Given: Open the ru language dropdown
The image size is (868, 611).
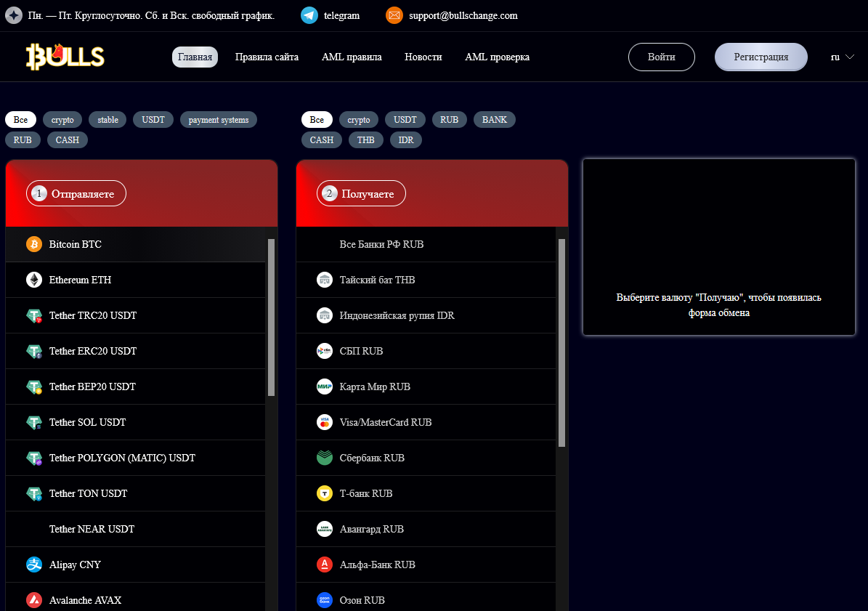Looking at the screenshot, I should [842, 57].
